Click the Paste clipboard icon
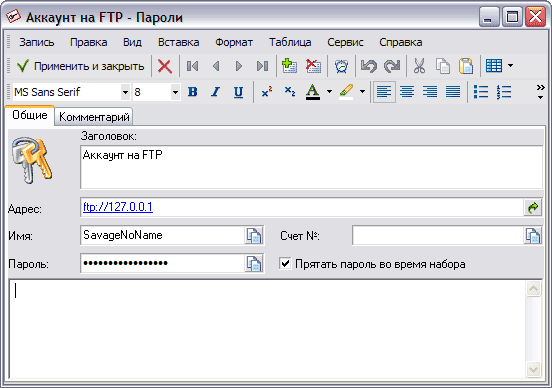The height and width of the screenshot is (388, 552). [466, 66]
